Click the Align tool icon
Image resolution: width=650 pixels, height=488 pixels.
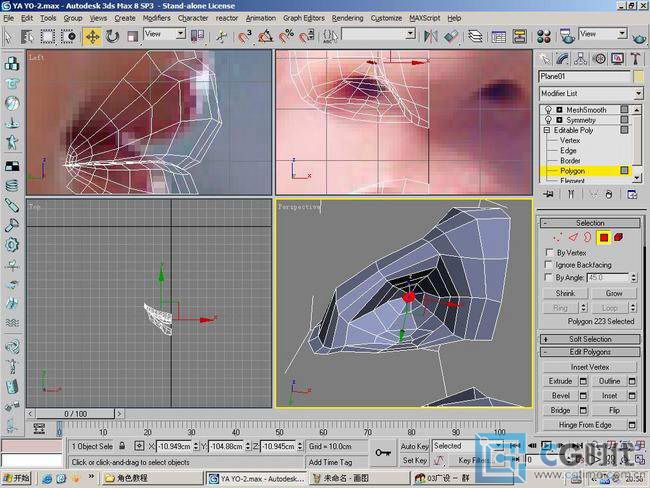(451, 37)
